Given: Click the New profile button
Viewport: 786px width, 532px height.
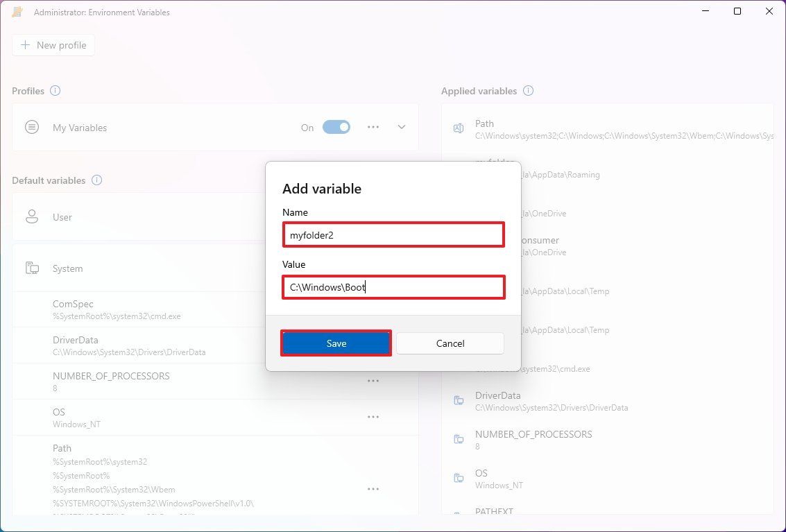Looking at the screenshot, I should pos(53,44).
